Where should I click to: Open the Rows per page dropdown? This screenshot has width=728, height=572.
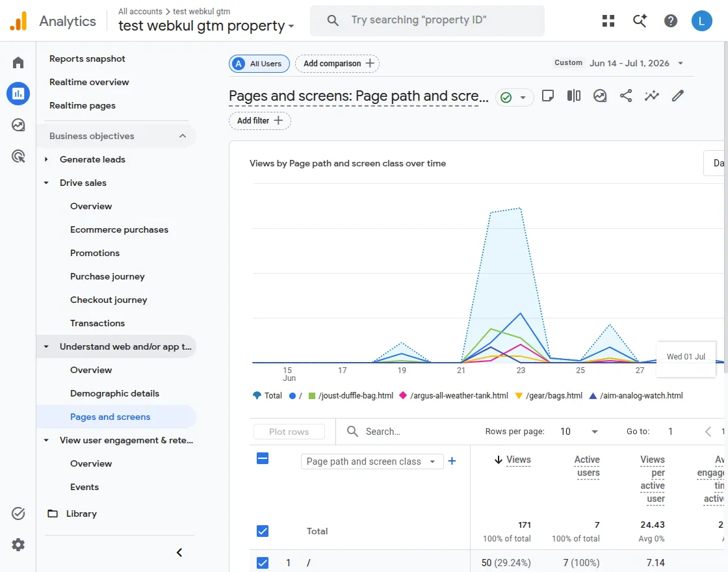579,432
